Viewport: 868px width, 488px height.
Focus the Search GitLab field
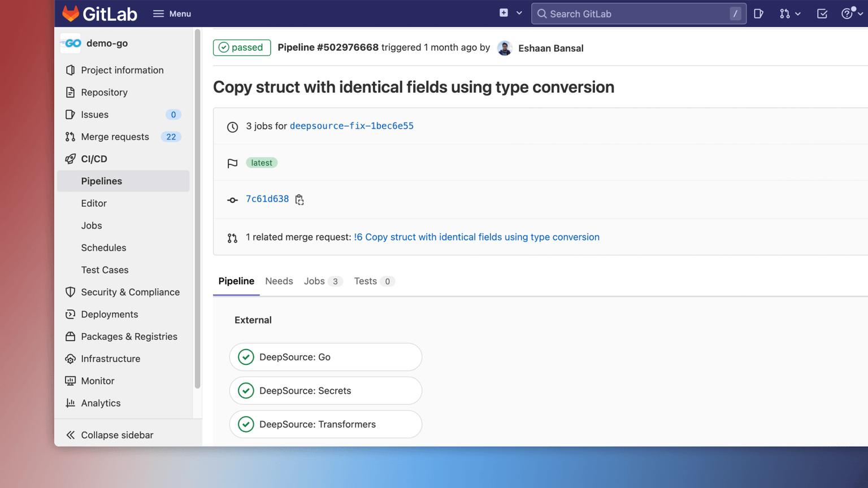(639, 14)
